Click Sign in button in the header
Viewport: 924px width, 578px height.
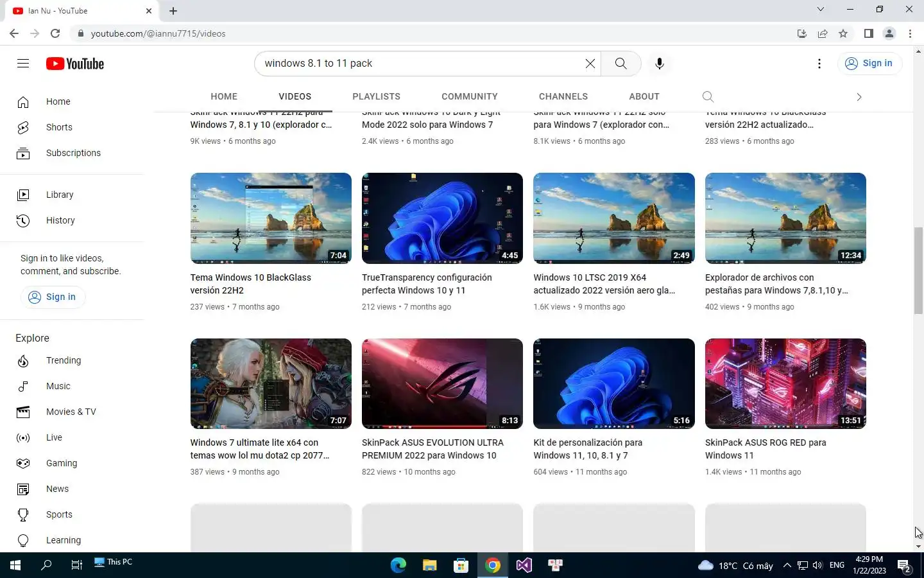pos(869,63)
